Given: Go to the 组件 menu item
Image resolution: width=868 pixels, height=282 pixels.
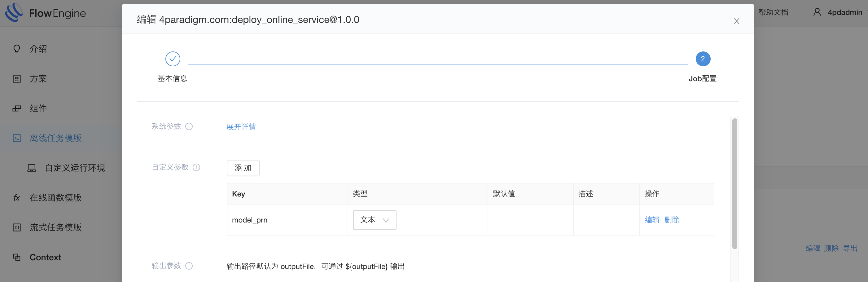Looking at the screenshot, I should coord(38,108).
